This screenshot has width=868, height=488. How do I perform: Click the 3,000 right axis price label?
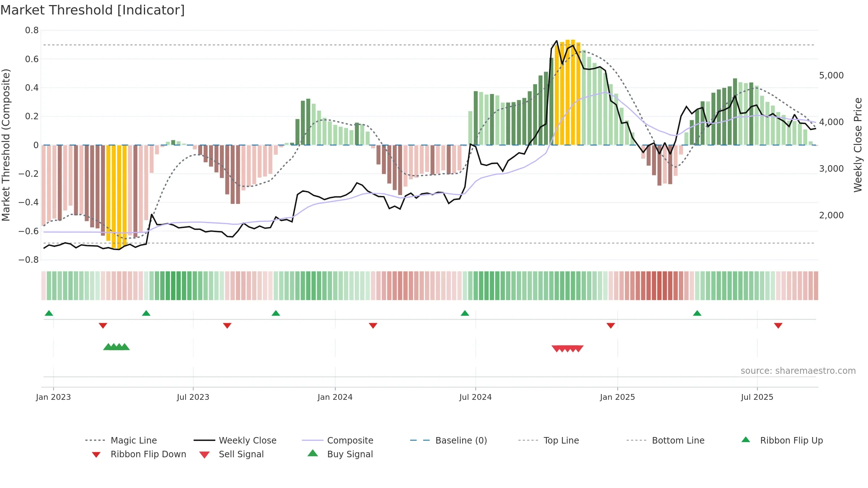[x=831, y=168]
